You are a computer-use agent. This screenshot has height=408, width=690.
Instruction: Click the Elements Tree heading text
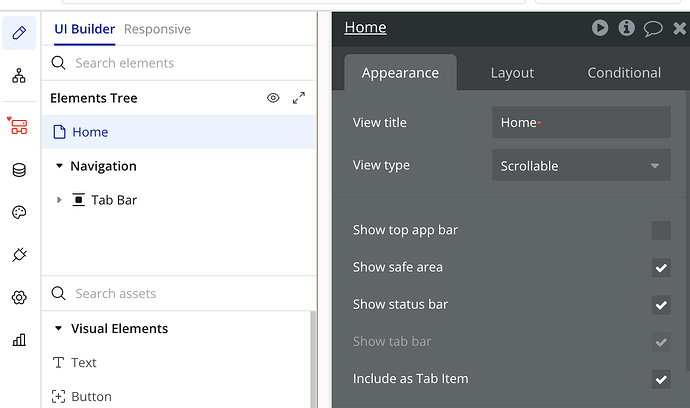tap(94, 98)
